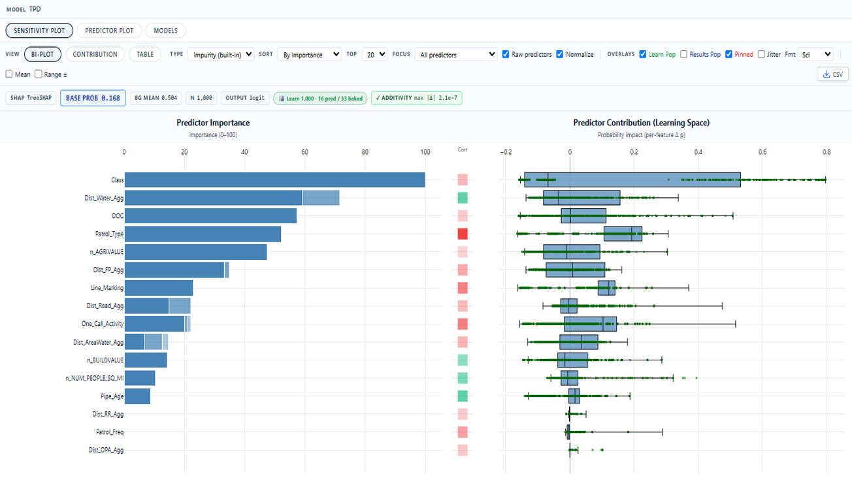Click the n_AGRIVALUE importance bar
Screen dimensions: 852x504
point(195,252)
